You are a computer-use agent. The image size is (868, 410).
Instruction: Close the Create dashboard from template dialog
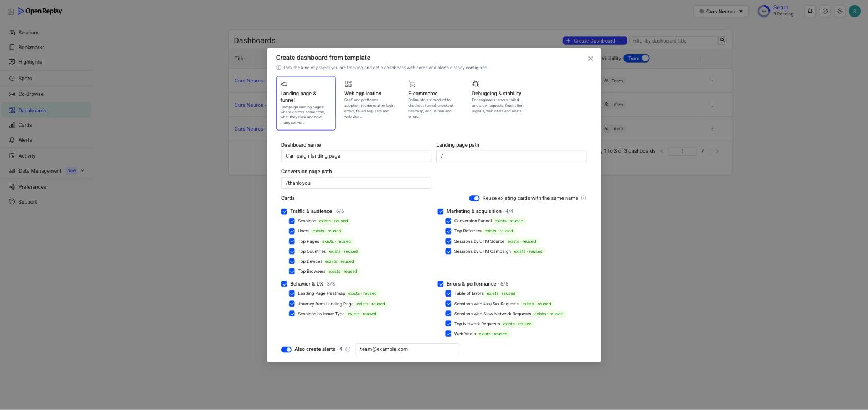[x=591, y=59]
